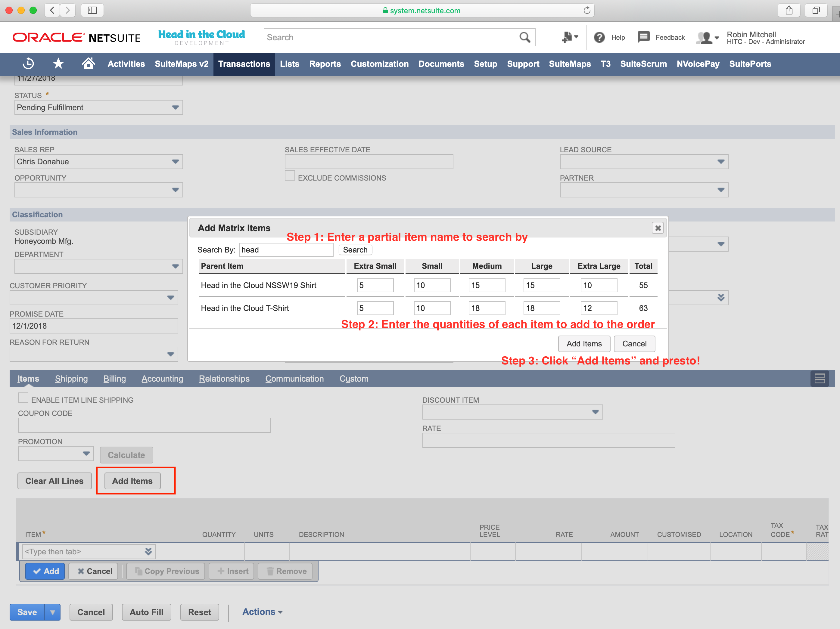Switch to the Billing subtab
Image resolution: width=840 pixels, height=629 pixels.
114,379
